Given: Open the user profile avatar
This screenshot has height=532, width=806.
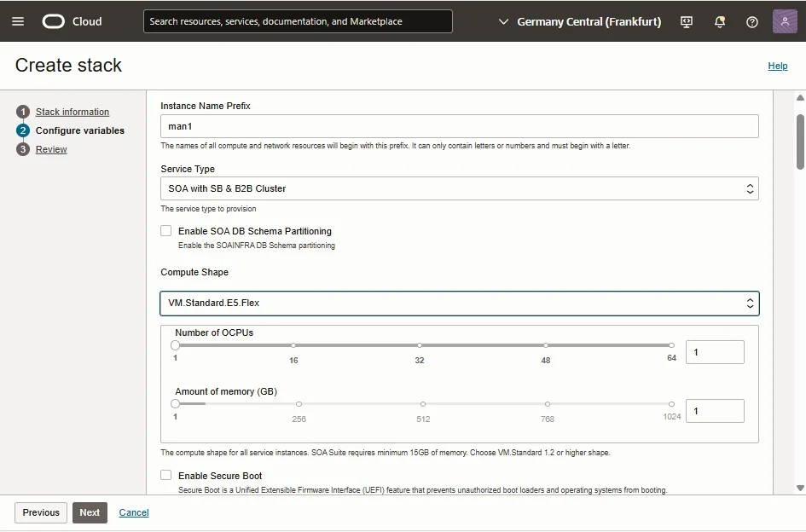Looking at the screenshot, I should pyautogui.click(x=785, y=21).
